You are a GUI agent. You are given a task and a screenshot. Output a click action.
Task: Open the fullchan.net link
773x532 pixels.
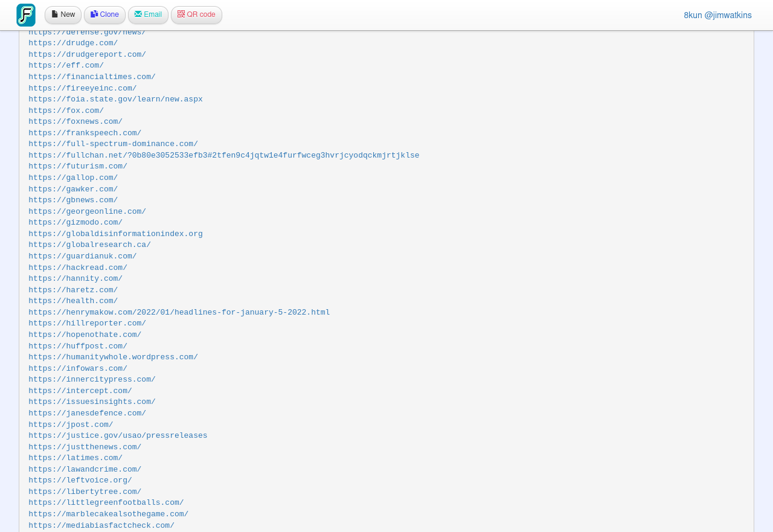(x=223, y=156)
